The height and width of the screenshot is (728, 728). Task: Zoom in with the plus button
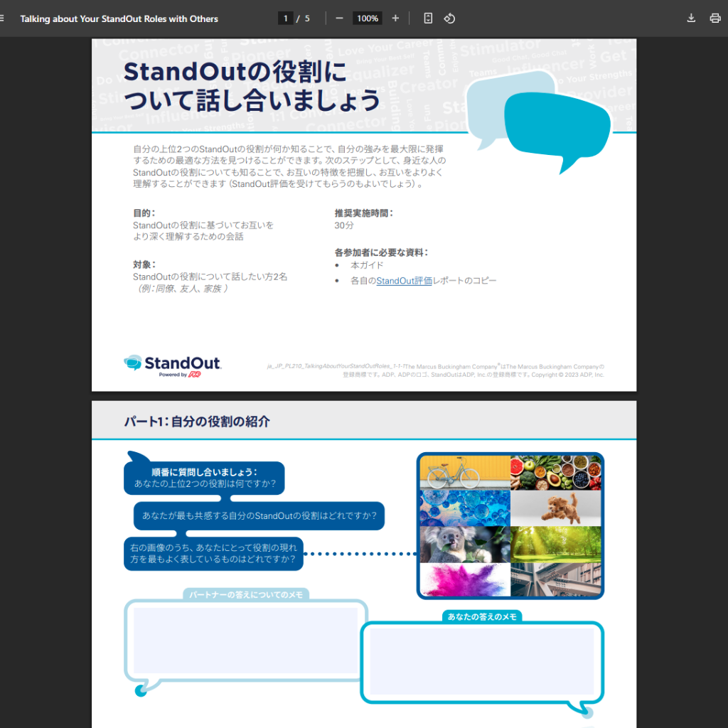[x=395, y=18]
